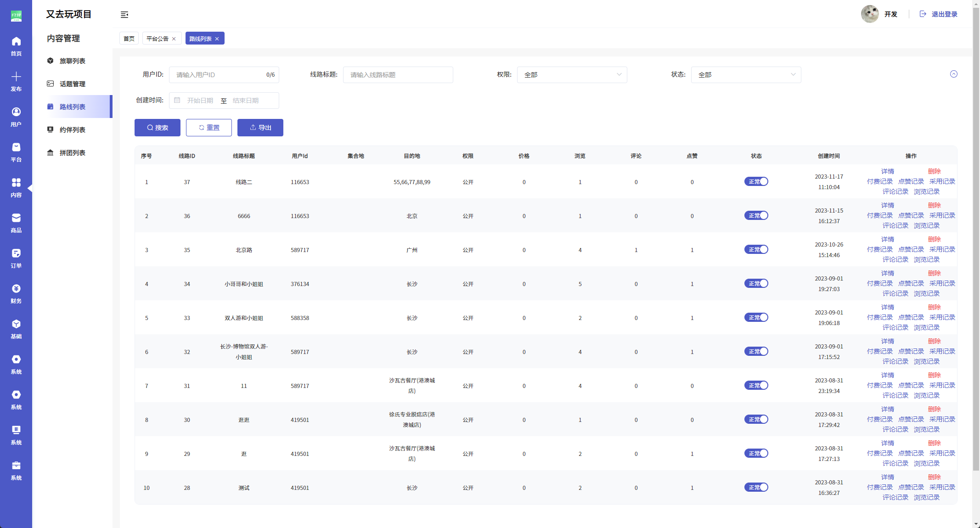This screenshot has width=980, height=528.
Task: Click the calendar icon in 创建时间 field
Action: (x=177, y=101)
